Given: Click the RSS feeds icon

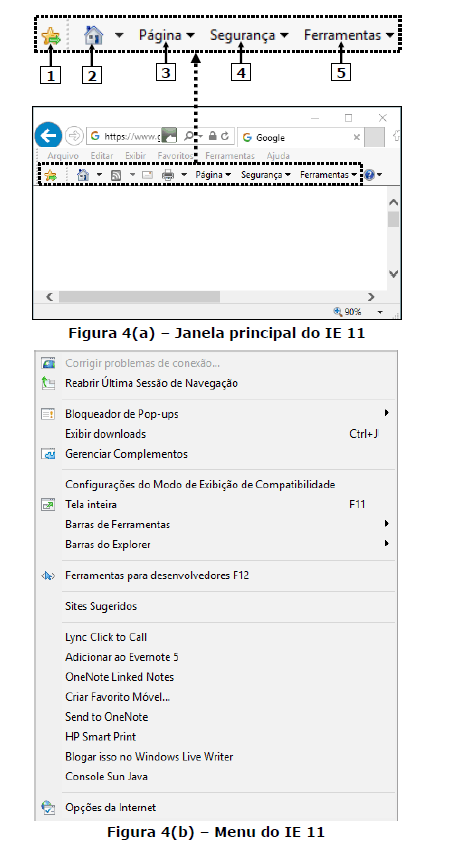Looking at the screenshot, I should [116, 175].
